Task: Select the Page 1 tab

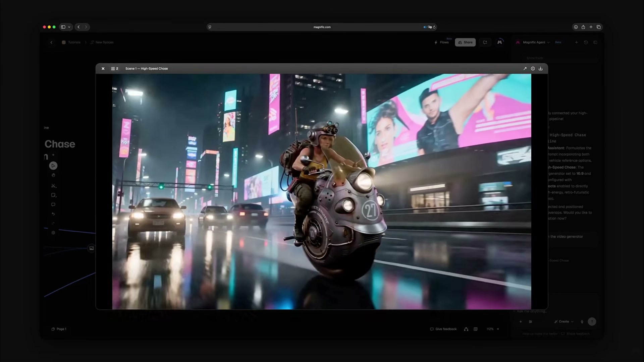Action: pos(59,329)
